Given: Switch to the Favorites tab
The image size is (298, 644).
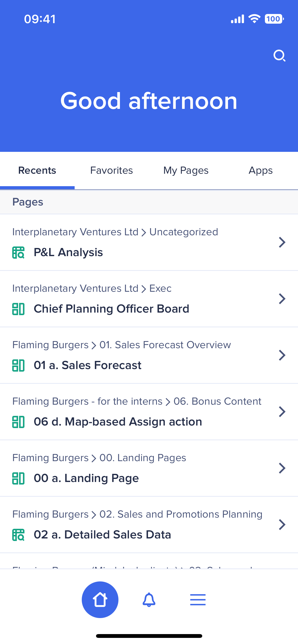Looking at the screenshot, I should point(111,170).
